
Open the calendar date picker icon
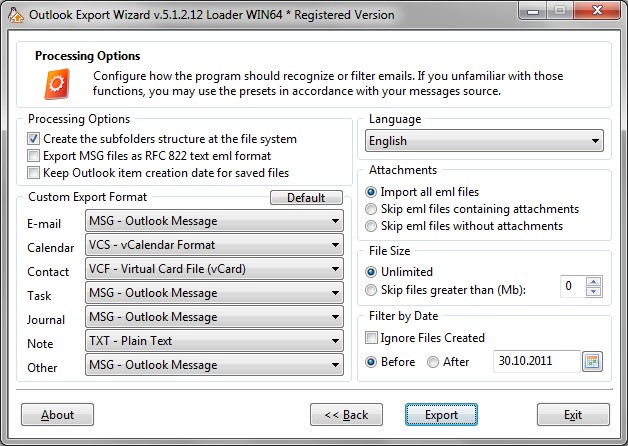point(592,362)
